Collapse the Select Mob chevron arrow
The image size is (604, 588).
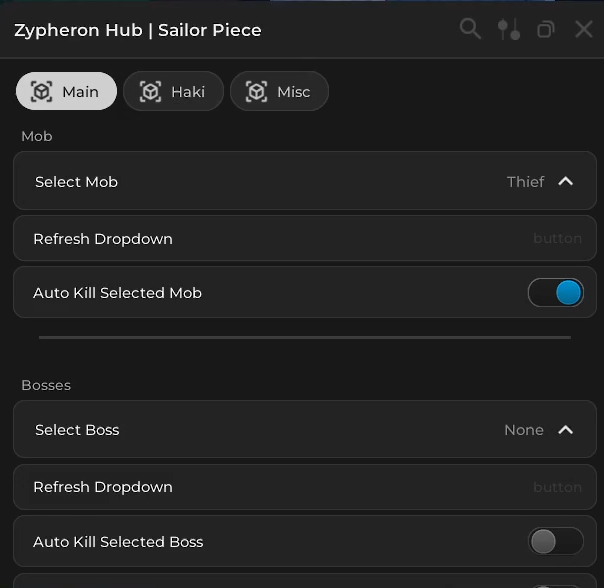565,181
